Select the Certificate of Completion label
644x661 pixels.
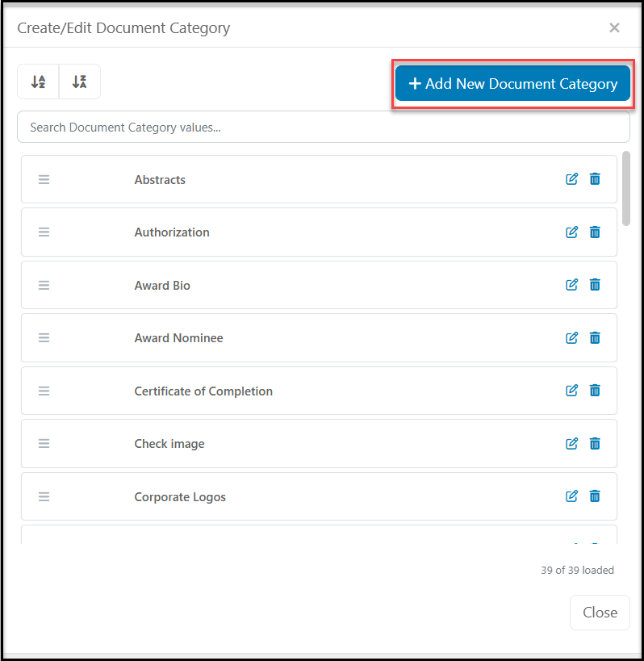coord(203,391)
